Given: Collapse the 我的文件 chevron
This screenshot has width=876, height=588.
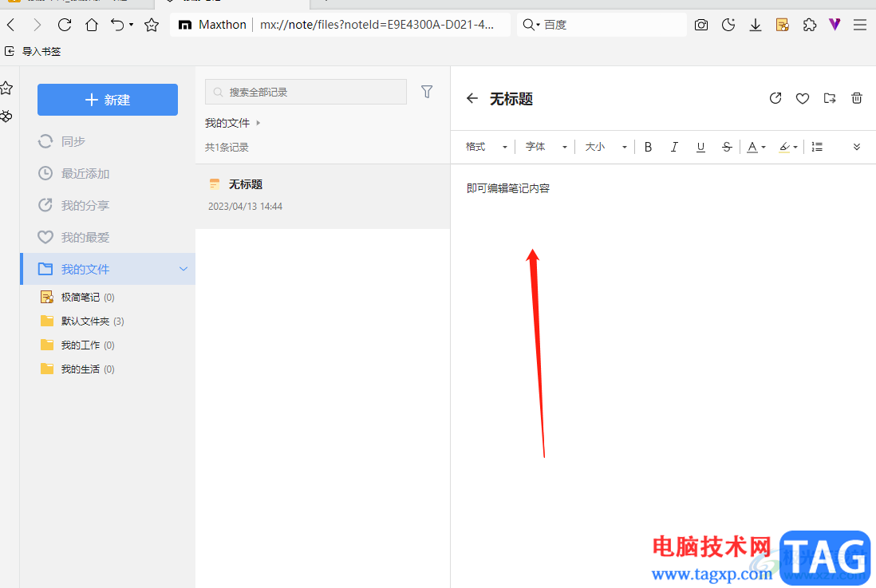Looking at the screenshot, I should click(x=183, y=269).
